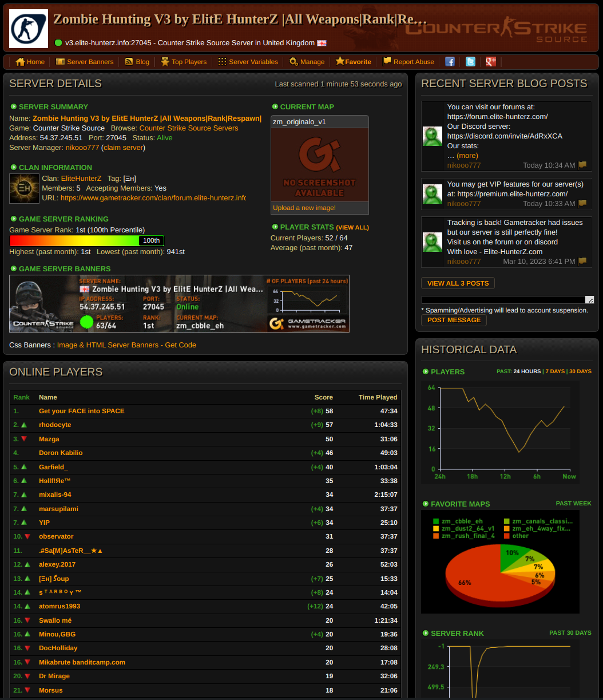Click the blog message text field

point(503,300)
